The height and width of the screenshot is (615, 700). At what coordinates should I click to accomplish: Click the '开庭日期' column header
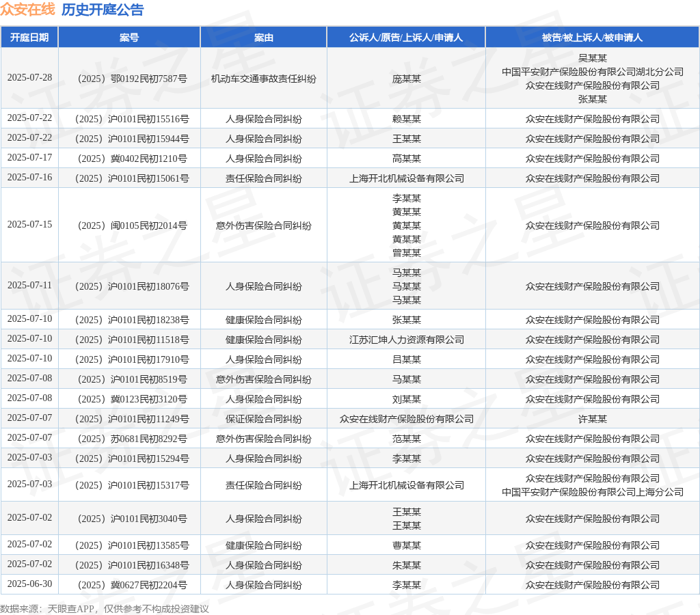pyautogui.click(x=29, y=38)
